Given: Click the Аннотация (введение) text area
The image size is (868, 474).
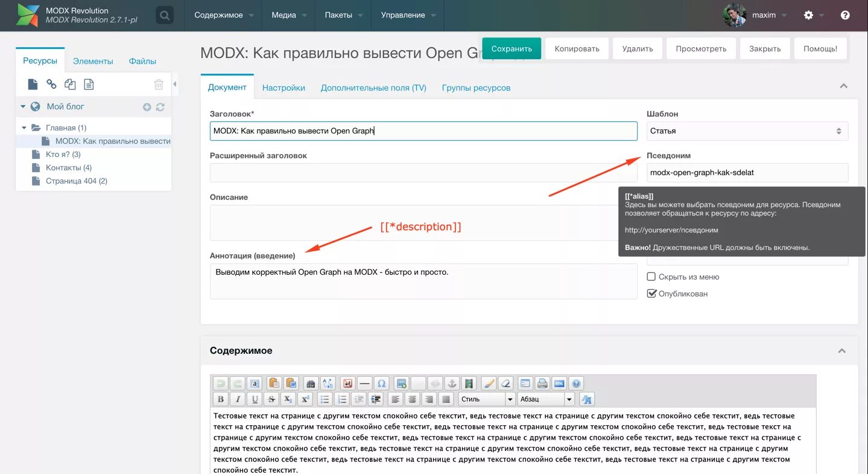Looking at the screenshot, I should click(423, 281).
